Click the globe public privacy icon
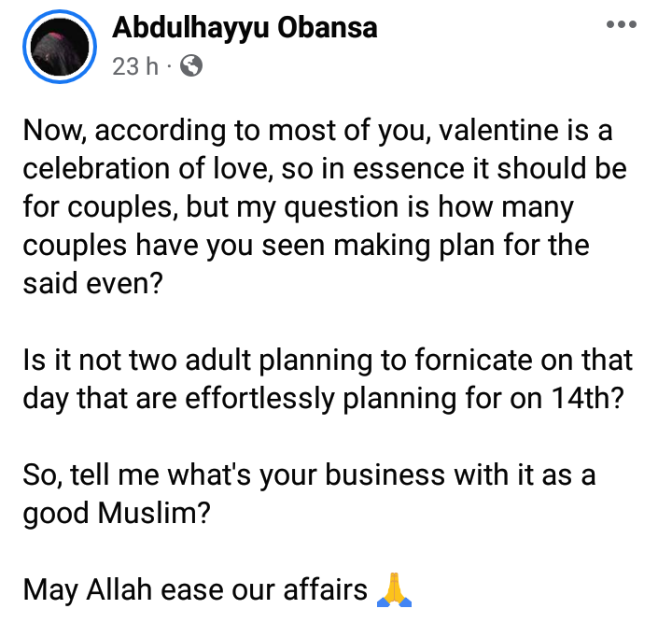Image resolution: width=672 pixels, height=623 pixels. (x=191, y=66)
